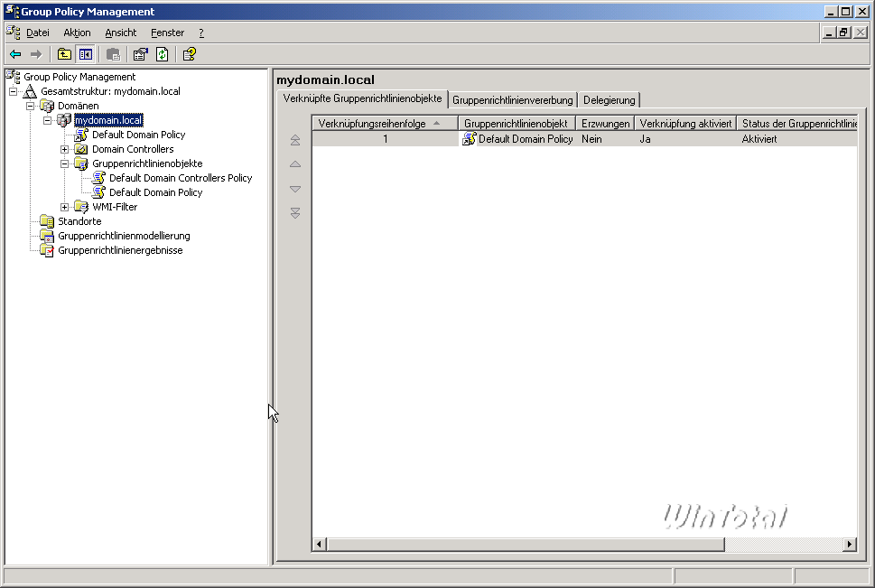The width and height of the screenshot is (875, 588).
Task: Select Verknüpfte Gruppenrichtlinienobjekte tab
Action: tap(362, 98)
